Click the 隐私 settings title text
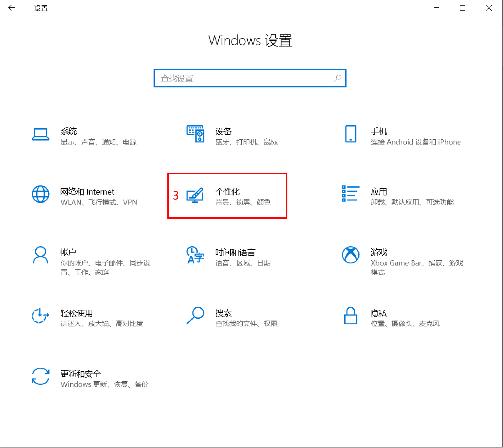Screen dimensions: 503x448 (x=378, y=313)
